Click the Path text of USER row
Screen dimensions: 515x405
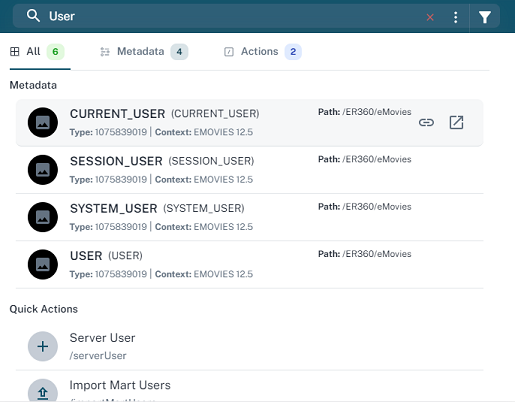click(365, 254)
